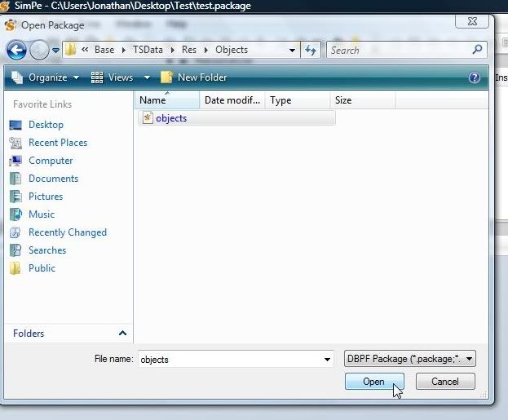Select the Objects breadcrumb in the path

[x=232, y=50]
